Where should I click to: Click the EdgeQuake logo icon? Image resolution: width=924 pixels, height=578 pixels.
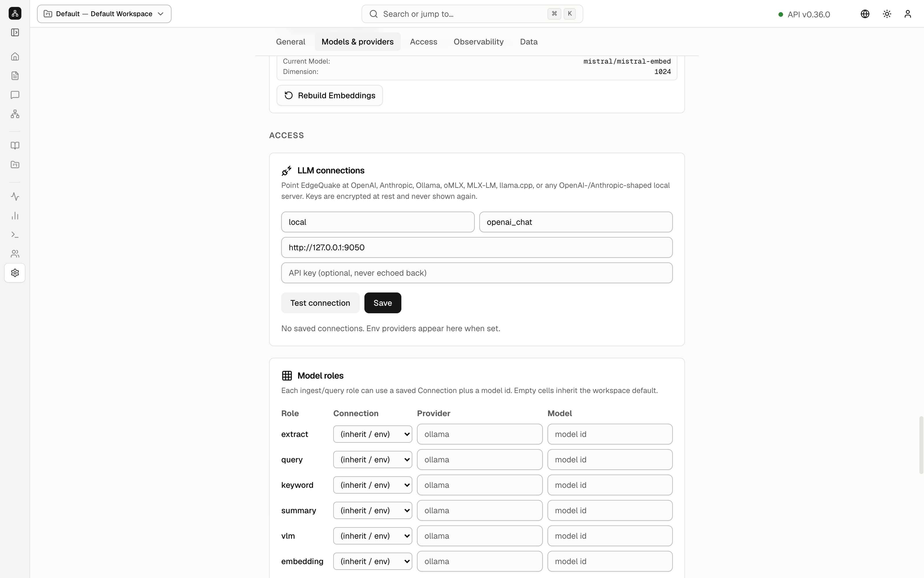15,13
